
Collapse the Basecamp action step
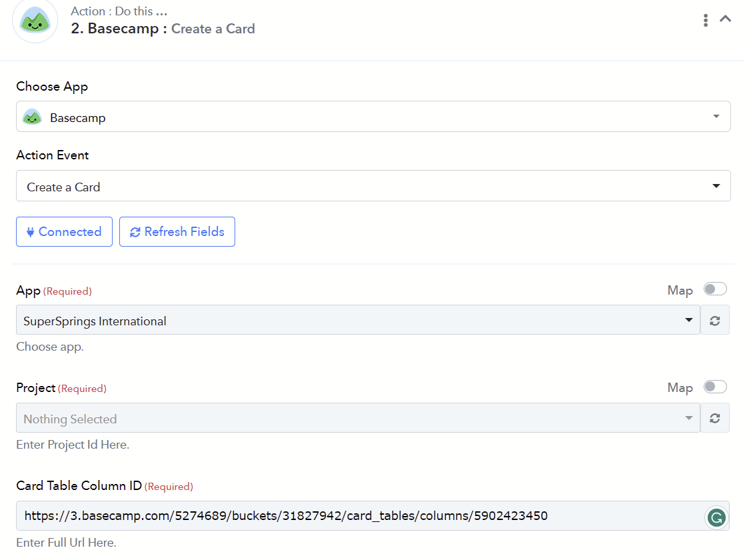click(x=725, y=19)
